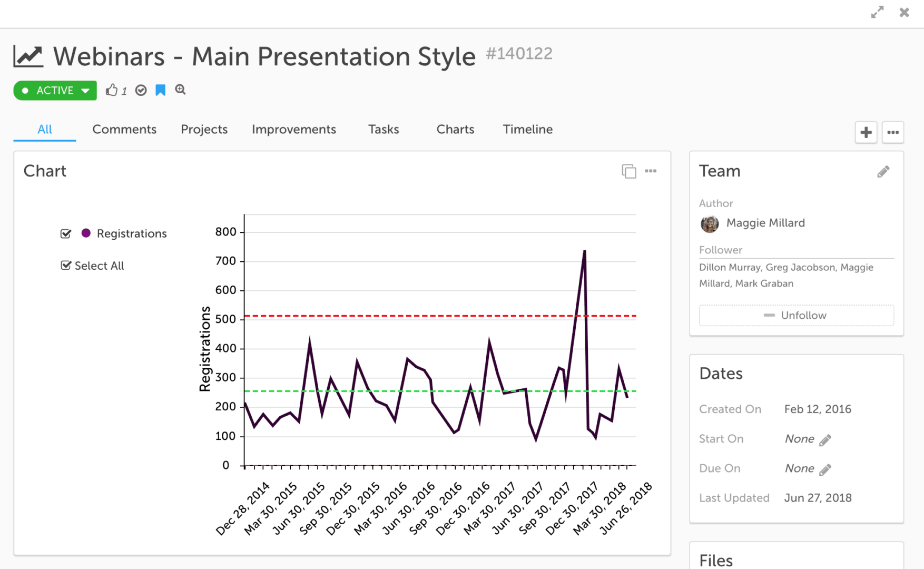Open the chart panel more options menu
Image resolution: width=924 pixels, height=569 pixels.
tap(651, 171)
